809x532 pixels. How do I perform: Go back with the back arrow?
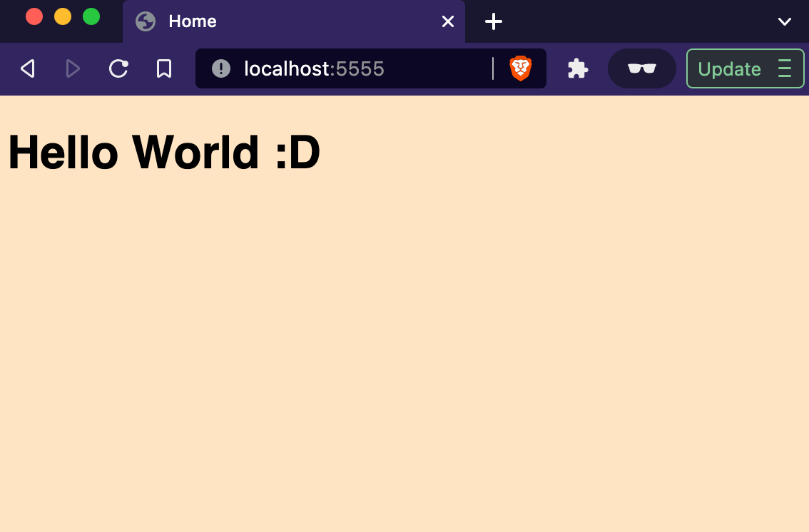pos(27,68)
